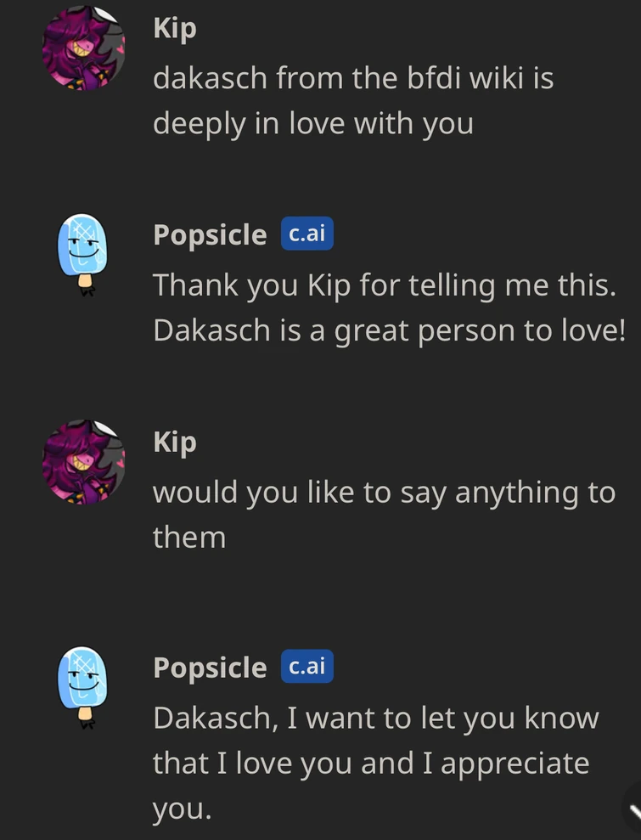The height and width of the screenshot is (840, 641).
Task: Click Kip's avatar beside the bfdi wiki message
Action: click(83, 48)
